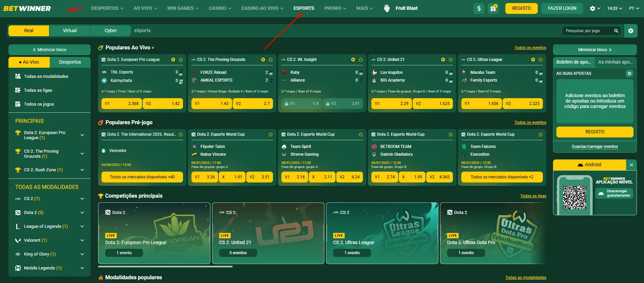Select the Desportos sidebar tab
Image resolution: width=644 pixels, height=283 pixels.
click(x=70, y=62)
